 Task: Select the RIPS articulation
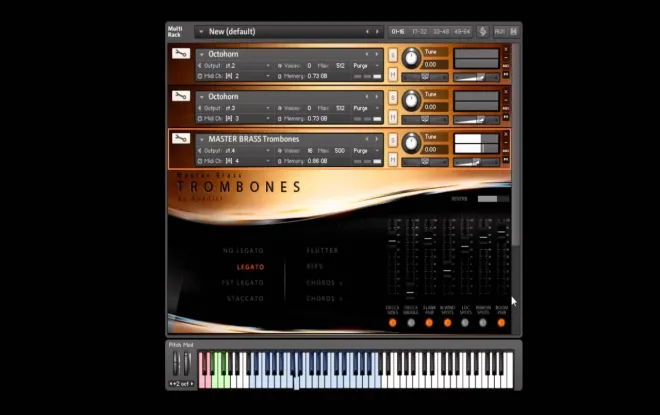[315, 266]
